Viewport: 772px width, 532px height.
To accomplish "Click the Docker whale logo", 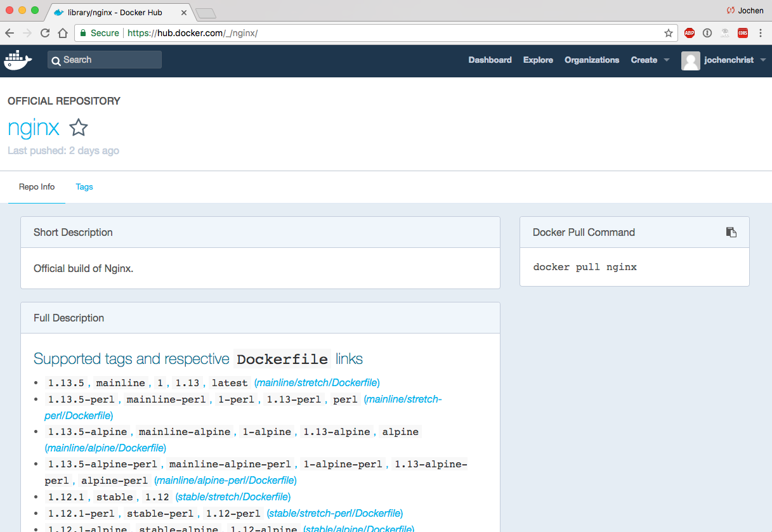I will [x=18, y=60].
